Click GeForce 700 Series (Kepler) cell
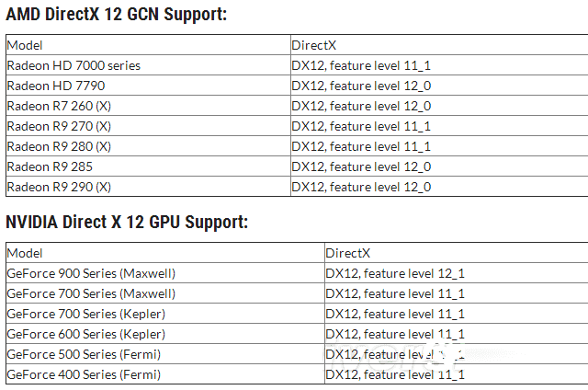 point(85,314)
